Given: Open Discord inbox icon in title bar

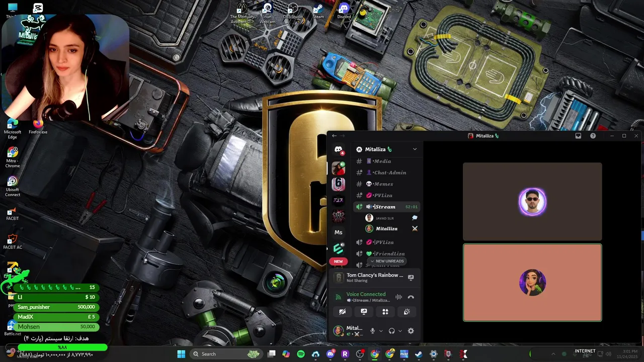Looking at the screenshot, I should pyautogui.click(x=578, y=136).
